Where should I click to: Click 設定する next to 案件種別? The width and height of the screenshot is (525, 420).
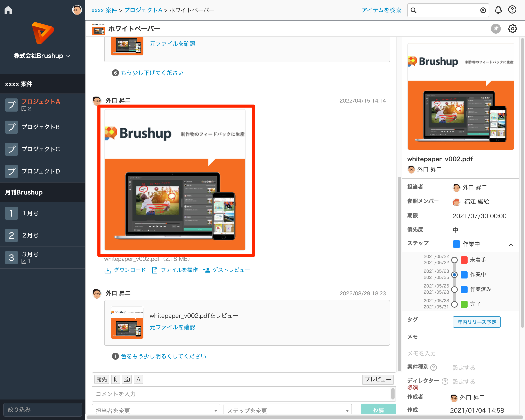pos(464,368)
